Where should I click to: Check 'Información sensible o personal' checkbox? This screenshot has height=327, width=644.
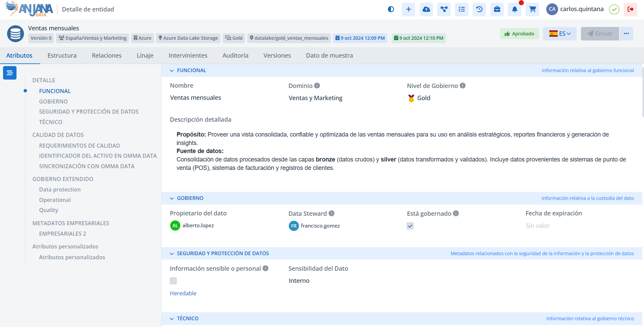tap(173, 281)
